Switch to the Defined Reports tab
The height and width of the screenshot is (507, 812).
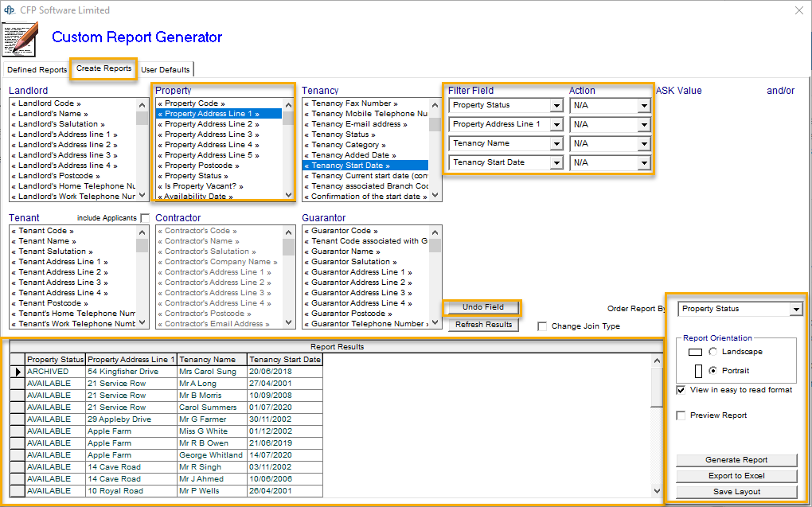(x=37, y=69)
